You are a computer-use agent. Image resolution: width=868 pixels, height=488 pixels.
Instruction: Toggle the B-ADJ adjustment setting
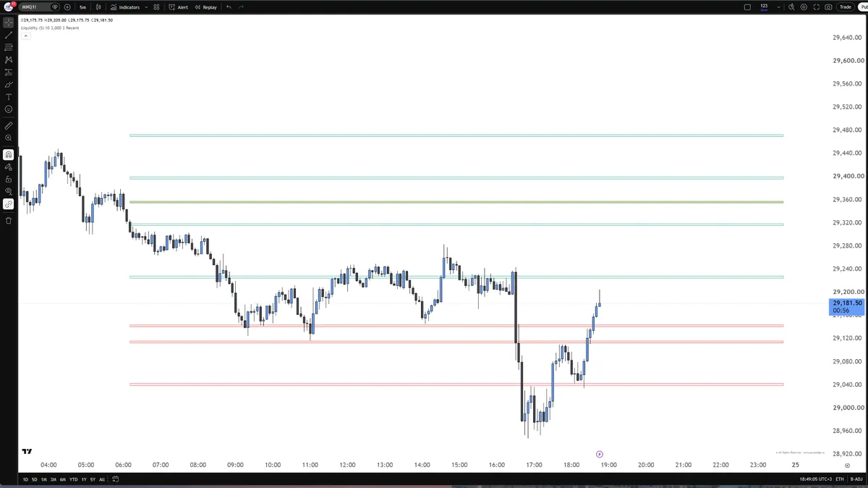click(x=856, y=479)
